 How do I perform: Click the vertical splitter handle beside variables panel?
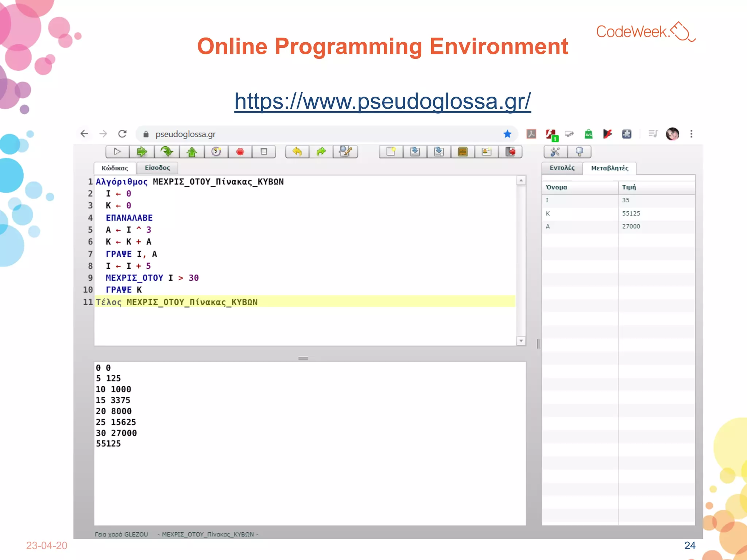click(x=539, y=344)
